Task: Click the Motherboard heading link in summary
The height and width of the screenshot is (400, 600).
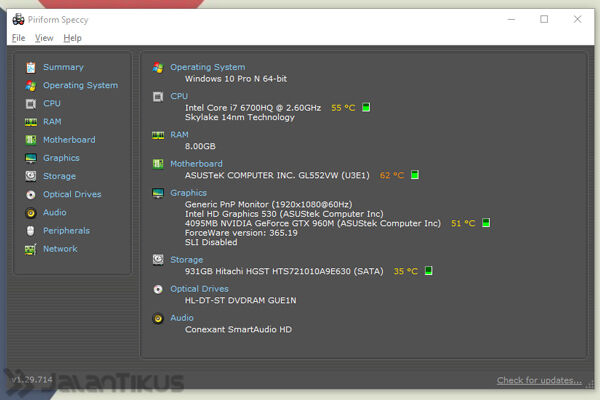Action: pos(196,164)
